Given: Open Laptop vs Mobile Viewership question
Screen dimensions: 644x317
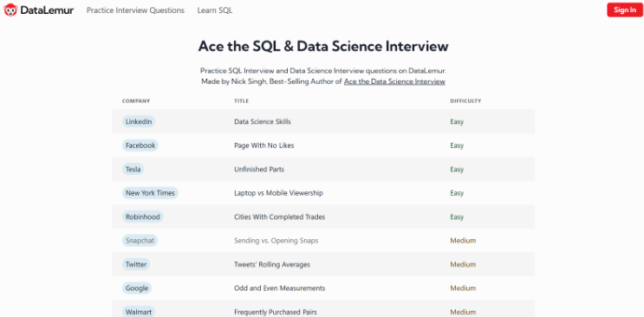Looking at the screenshot, I should 278,193.
